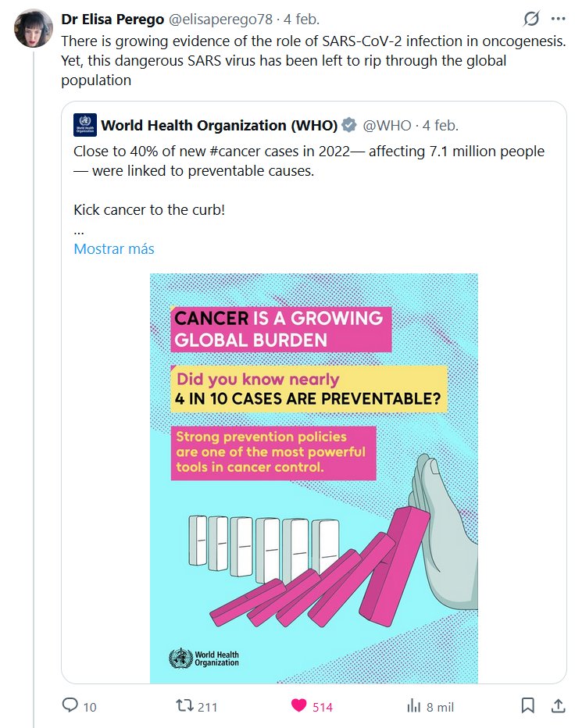Click WHO's verified badge checkmark
This screenshot has width=575, height=728.
pyautogui.click(x=349, y=126)
